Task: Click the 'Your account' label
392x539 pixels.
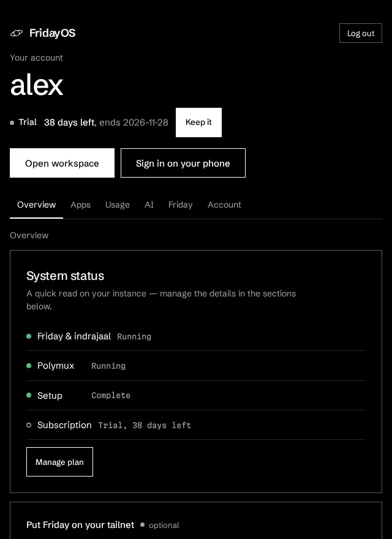Action: click(37, 58)
